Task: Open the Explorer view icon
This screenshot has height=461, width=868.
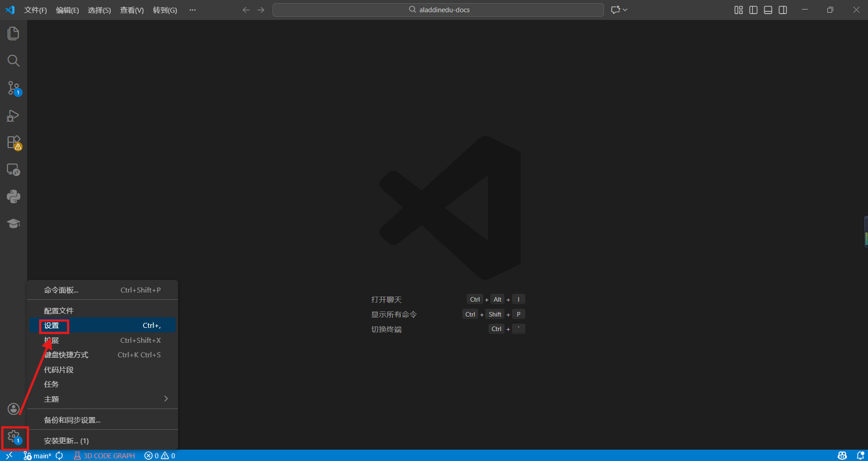Action: click(x=13, y=33)
